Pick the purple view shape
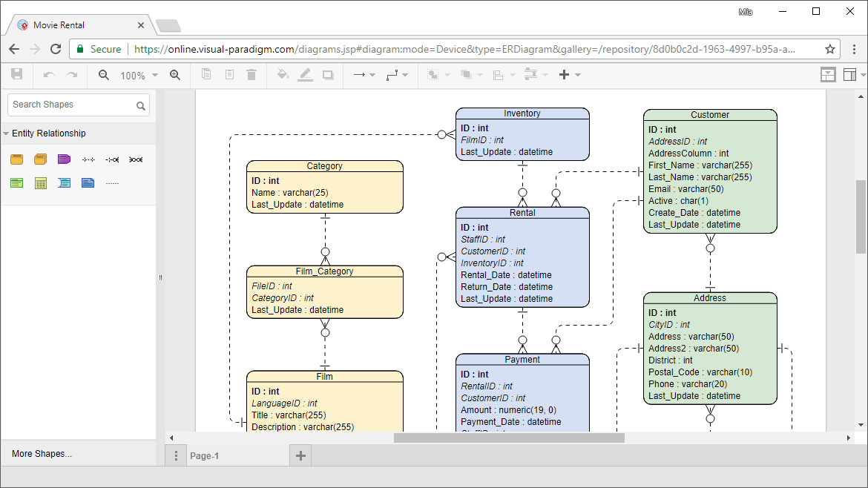The image size is (868, 488). 65,159
